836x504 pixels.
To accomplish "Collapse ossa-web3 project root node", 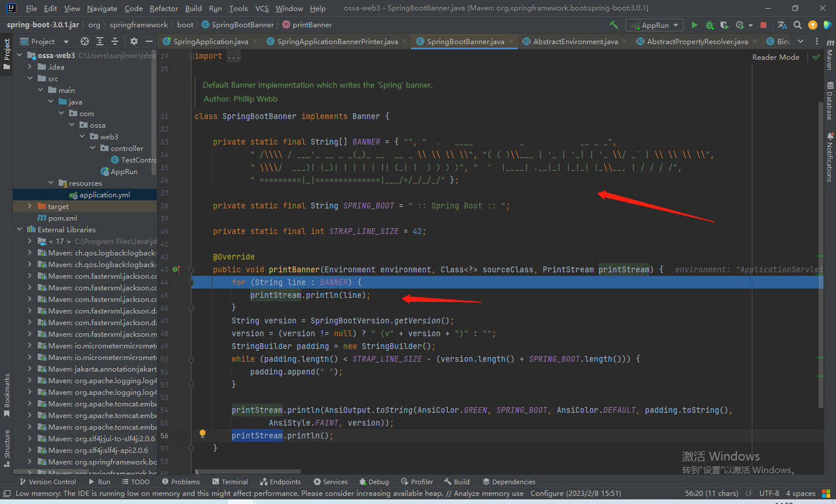I will (19, 55).
